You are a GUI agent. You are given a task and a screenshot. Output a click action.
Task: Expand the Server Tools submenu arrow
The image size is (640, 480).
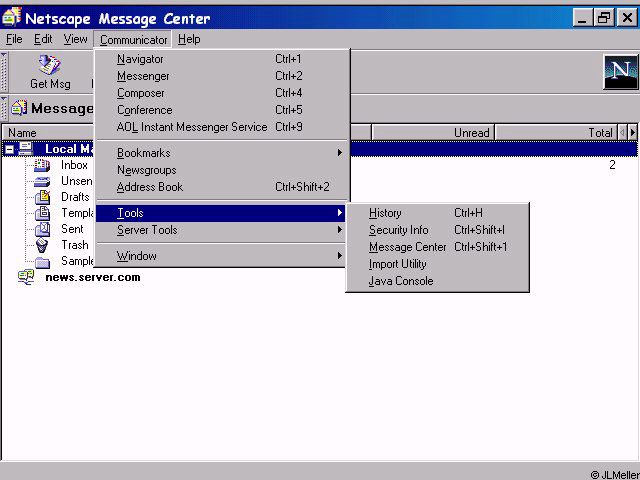(x=340, y=230)
